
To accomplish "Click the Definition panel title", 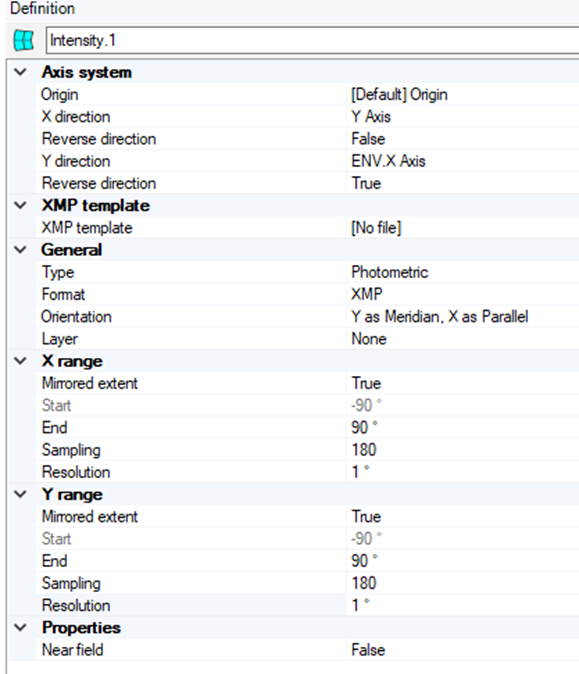I will 43,8.
